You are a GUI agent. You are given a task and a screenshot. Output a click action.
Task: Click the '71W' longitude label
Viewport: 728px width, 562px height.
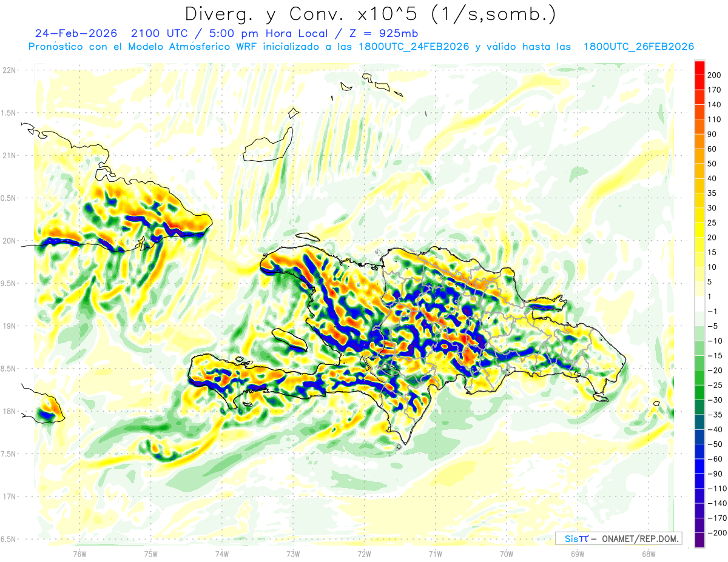click(434, 553)
